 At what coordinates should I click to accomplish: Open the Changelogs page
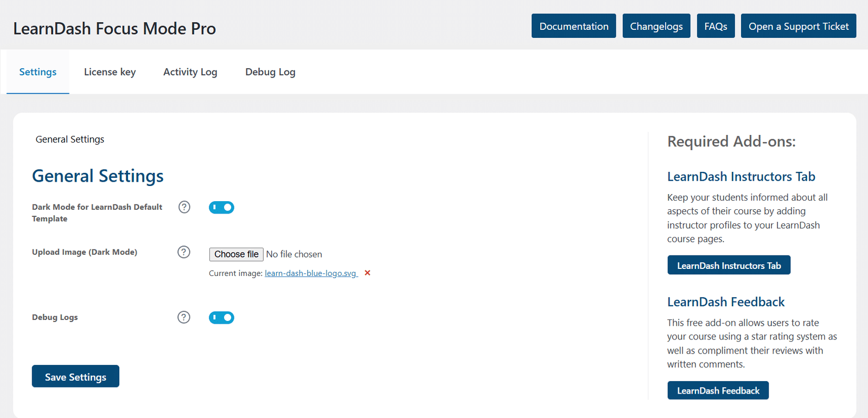(656, 26)
